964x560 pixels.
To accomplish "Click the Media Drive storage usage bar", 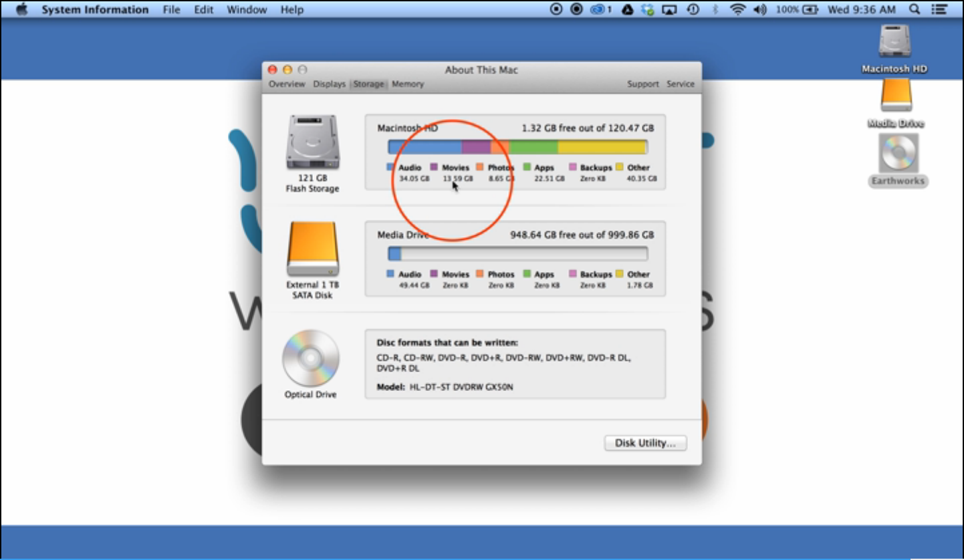I will 517,254.
